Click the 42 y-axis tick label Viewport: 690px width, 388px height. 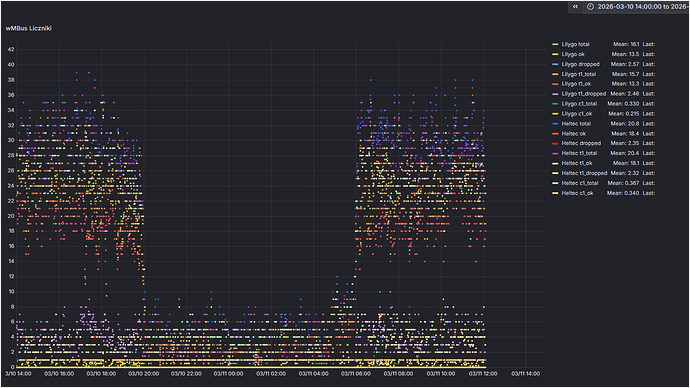click(11, 50)
